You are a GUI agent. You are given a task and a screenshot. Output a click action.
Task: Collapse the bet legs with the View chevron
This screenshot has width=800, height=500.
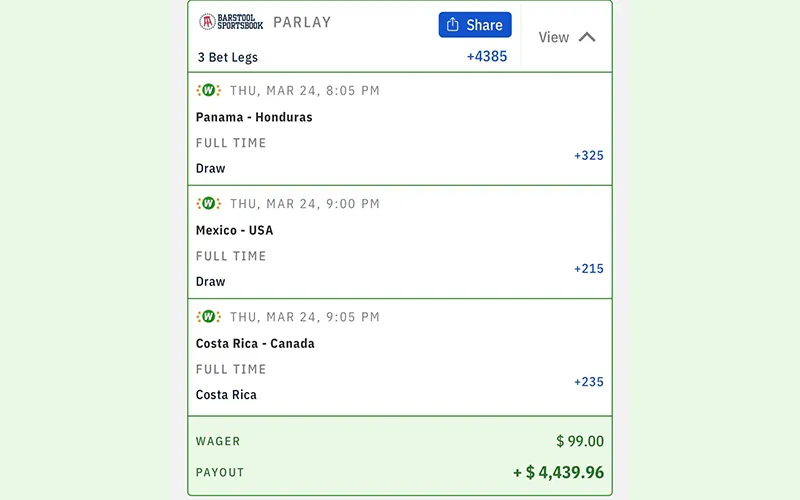[587, 37]
